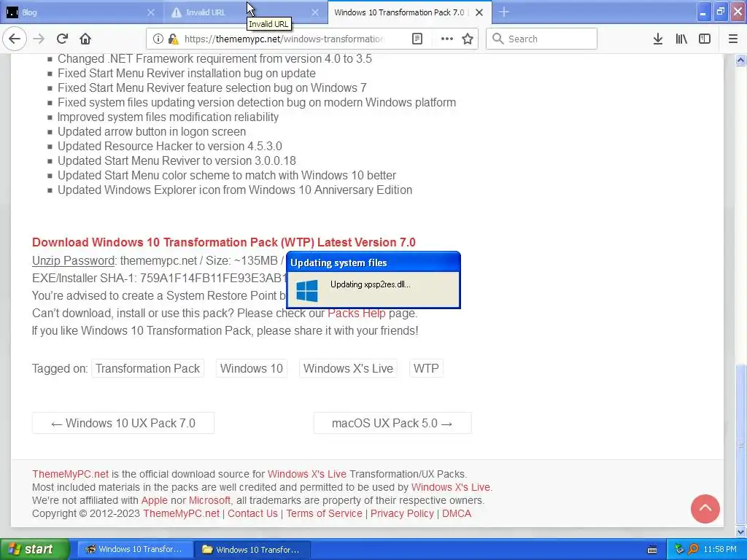Open the Transformation Pack tag
The height and width of the screenshot is (560, 747).
tap(147, 368)
